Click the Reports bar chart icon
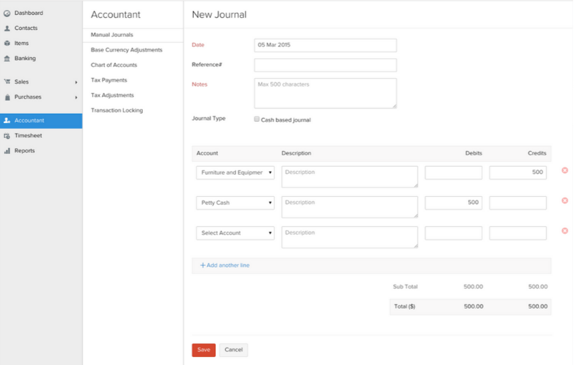This screenshot has height=365, width=588. tap(7, 151)
